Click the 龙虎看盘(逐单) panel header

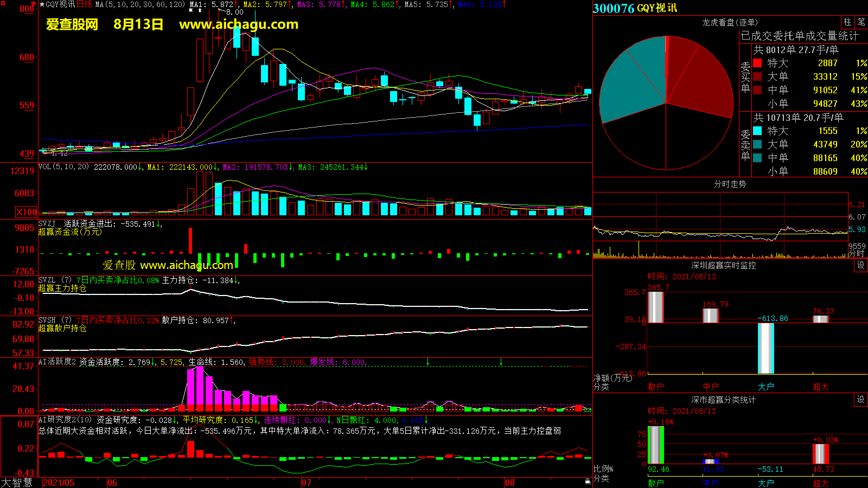[x=730, y=22]
